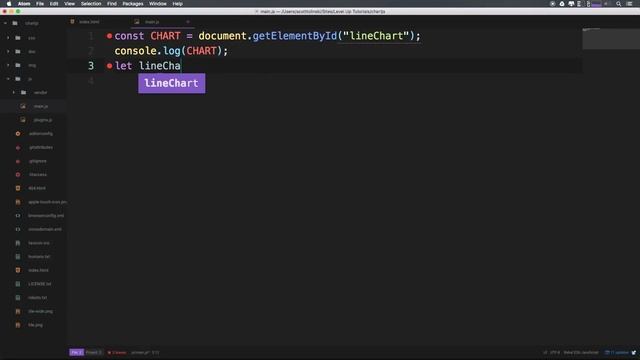This screenshot has height=360, width=640.
Task: Click the css folder icon
Action: 18,38
